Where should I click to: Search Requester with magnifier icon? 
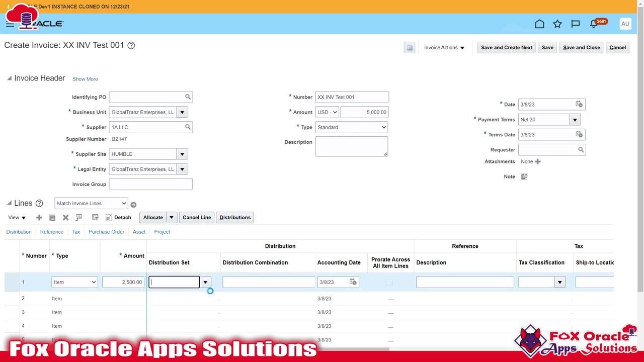coord(581,149)
